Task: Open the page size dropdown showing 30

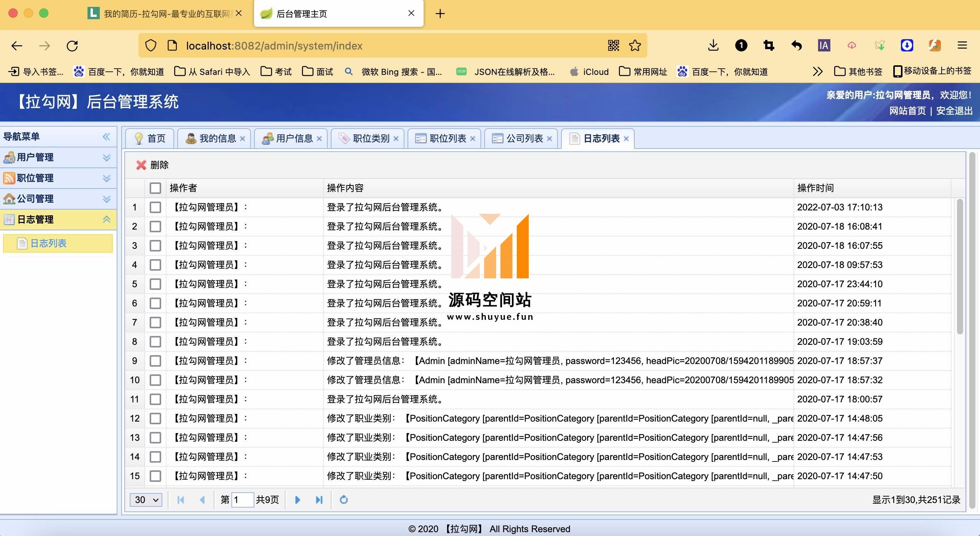Action: point(146,500)
